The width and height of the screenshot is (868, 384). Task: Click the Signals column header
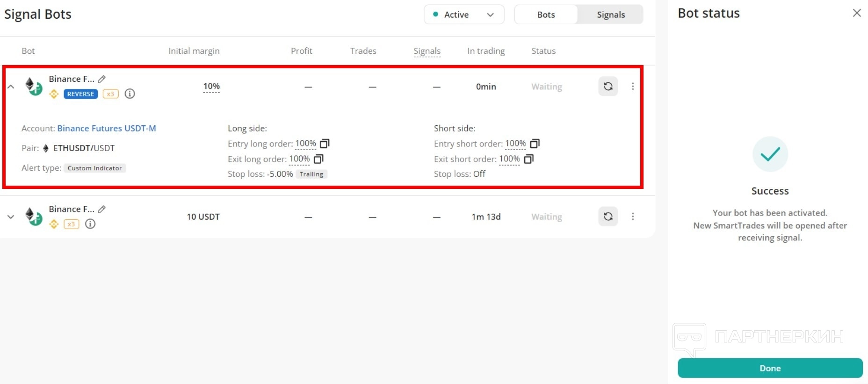click(x=427, y=51)
